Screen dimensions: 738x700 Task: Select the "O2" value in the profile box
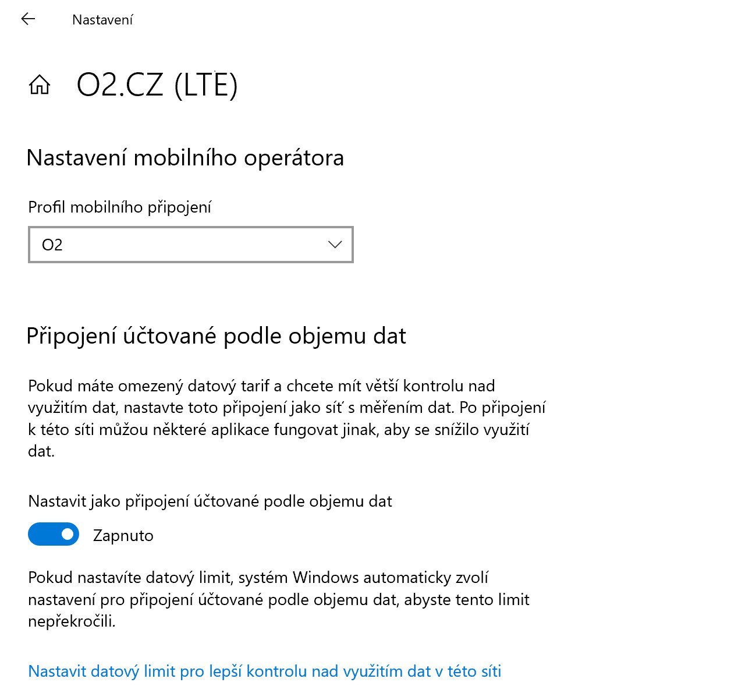click(x=52, y=245)
